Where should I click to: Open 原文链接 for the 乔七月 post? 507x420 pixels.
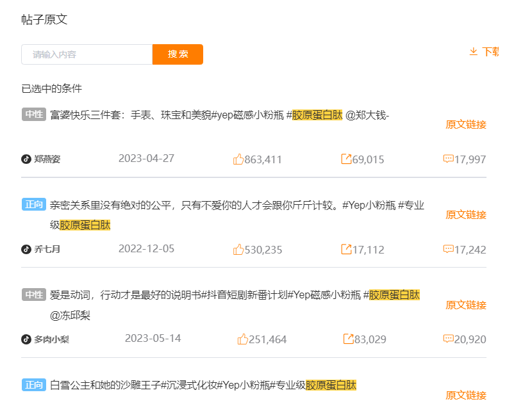pyautogui.click(x=465, y=214)
